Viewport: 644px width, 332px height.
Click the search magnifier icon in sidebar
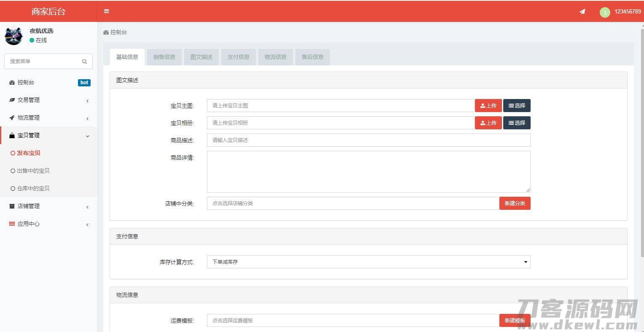pyautogui.click(x=84, y=62)
